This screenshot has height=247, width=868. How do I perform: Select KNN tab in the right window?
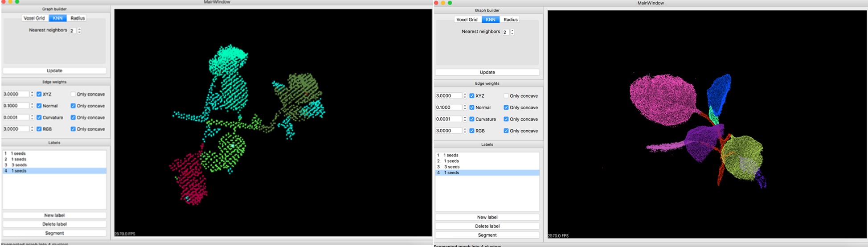[x=490, y=20]
